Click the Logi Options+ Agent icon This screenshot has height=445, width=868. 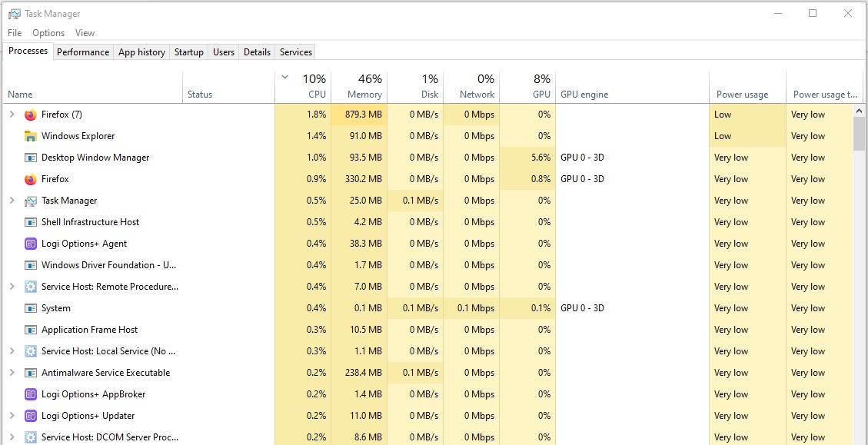click(x=31, y=244)
